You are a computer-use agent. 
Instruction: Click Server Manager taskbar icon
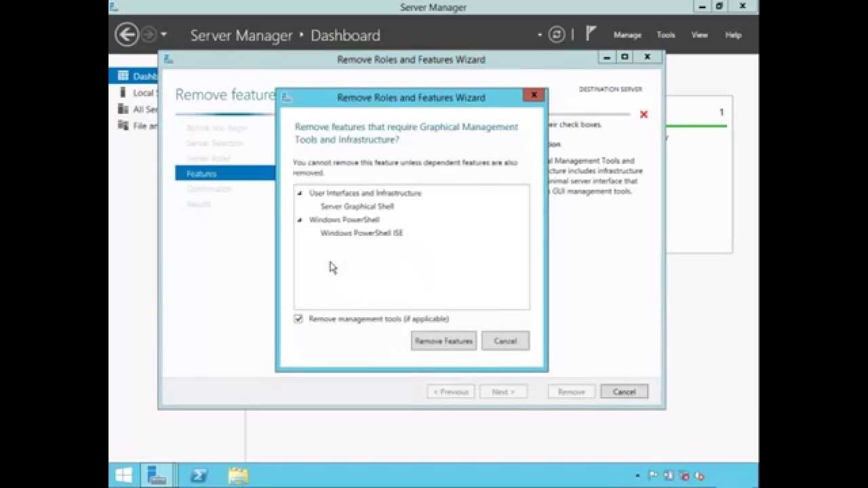pos(157,475)
